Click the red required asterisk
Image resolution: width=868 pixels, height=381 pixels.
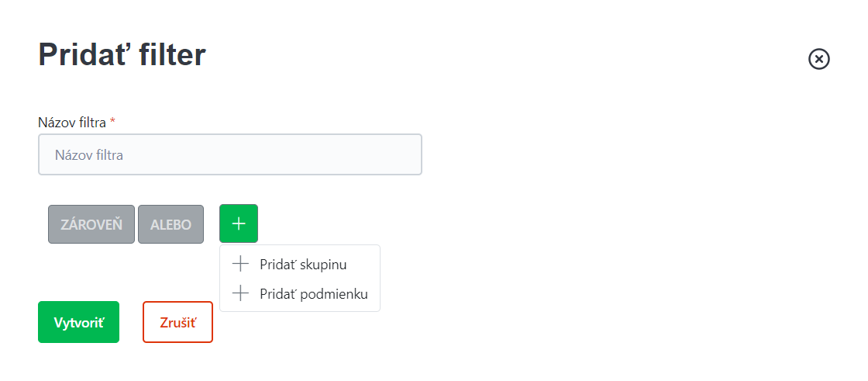coord(113,121)
